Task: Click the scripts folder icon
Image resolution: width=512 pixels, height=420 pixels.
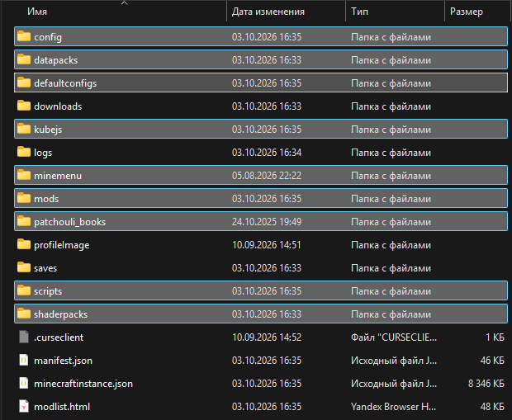Action: (24, 290)
